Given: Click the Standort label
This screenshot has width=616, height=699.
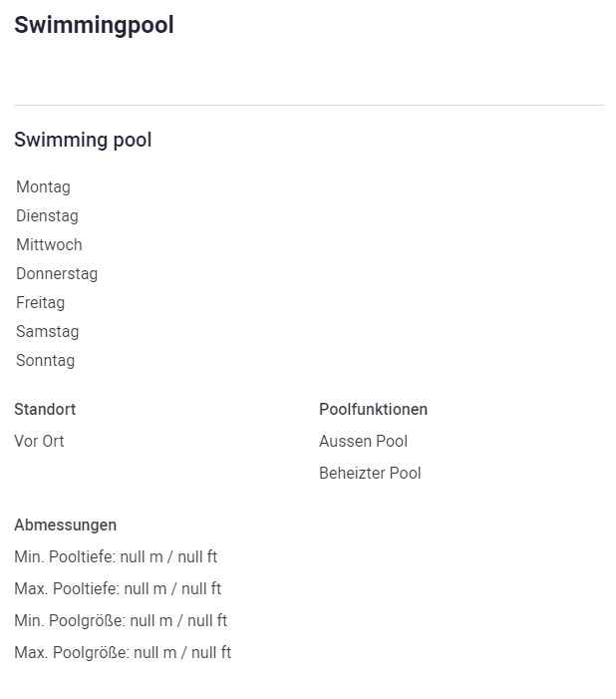Looking at the screenshot, I should [45, 410].
